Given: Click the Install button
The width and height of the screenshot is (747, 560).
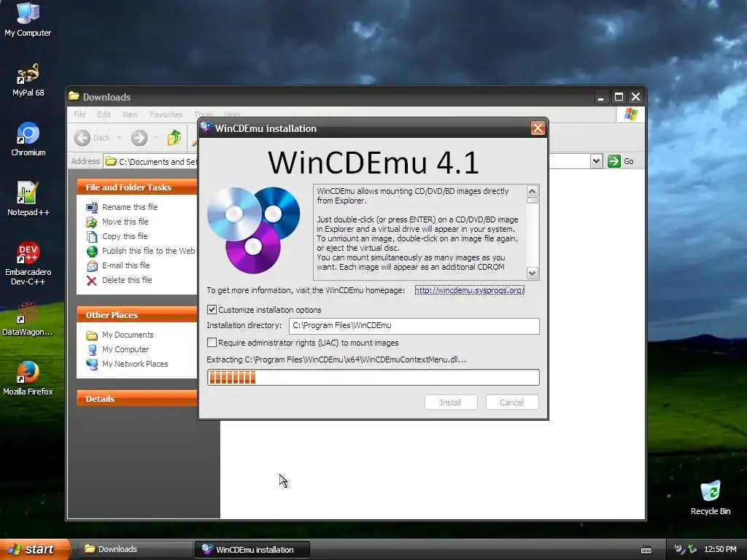Looking at the screenshot, I should (451, 402).
